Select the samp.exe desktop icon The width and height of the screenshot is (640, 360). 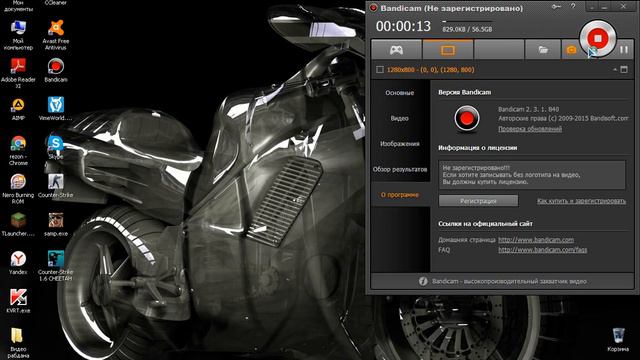click(x=56, y=224)
